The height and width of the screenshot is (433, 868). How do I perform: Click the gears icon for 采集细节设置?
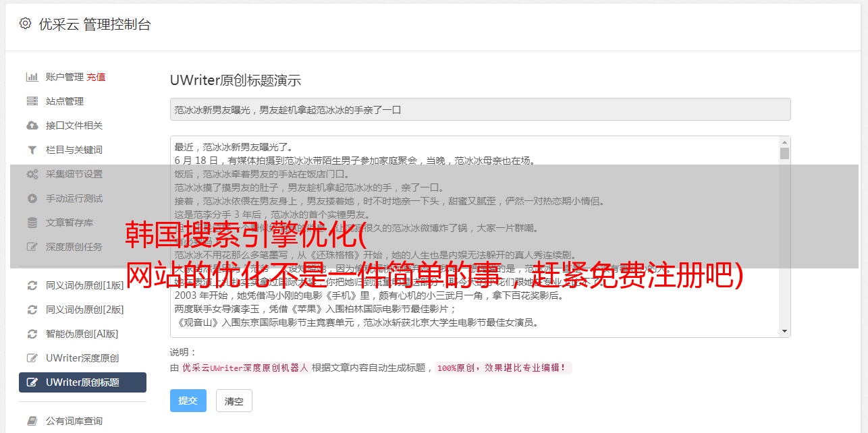click(x=32, y=174)
